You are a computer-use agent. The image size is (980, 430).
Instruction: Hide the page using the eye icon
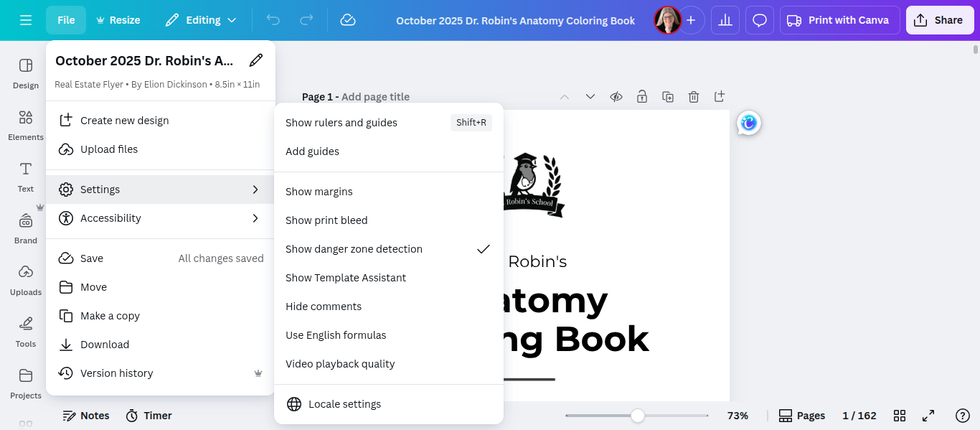coord(616,96)
